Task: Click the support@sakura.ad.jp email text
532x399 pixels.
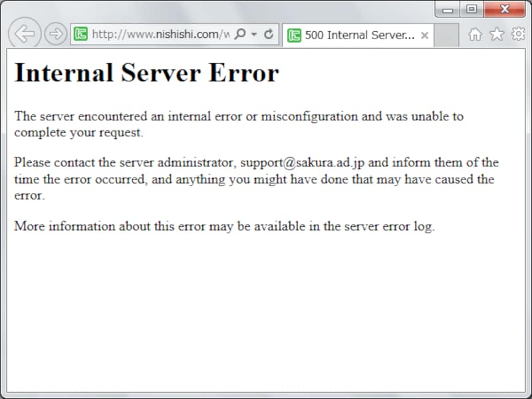Action: 303,162
